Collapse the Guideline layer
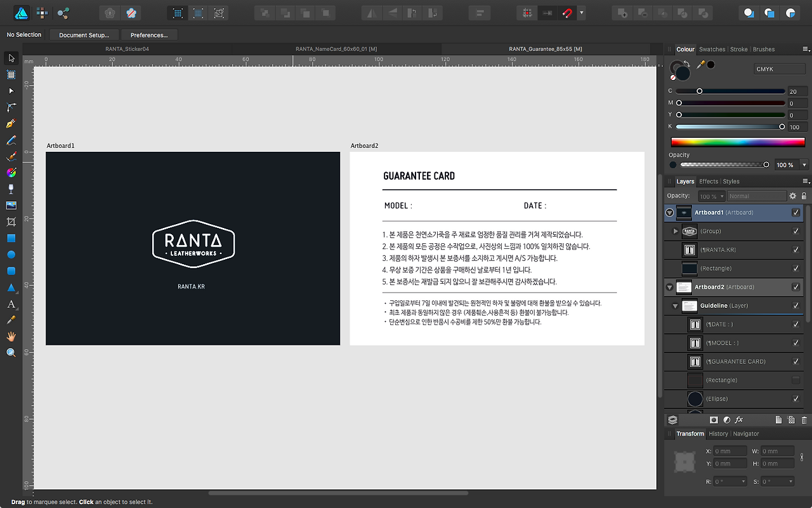The width and height of the screenshot is (812, 508). (675, 305)
